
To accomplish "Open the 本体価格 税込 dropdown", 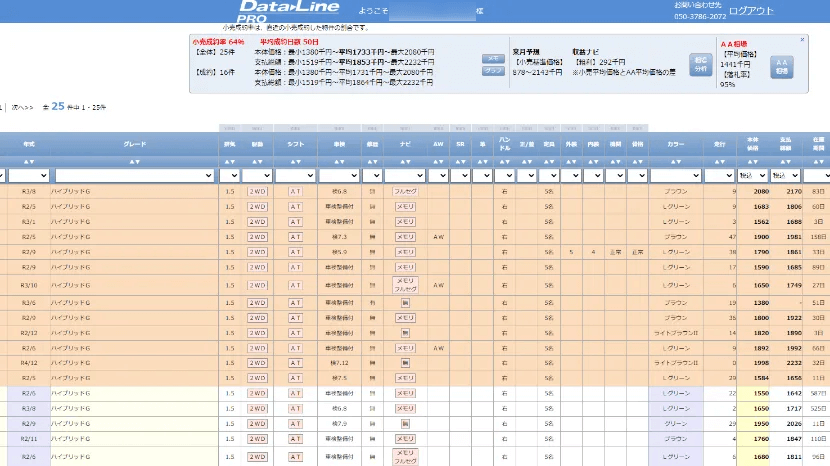I will (x=751, y=175).
